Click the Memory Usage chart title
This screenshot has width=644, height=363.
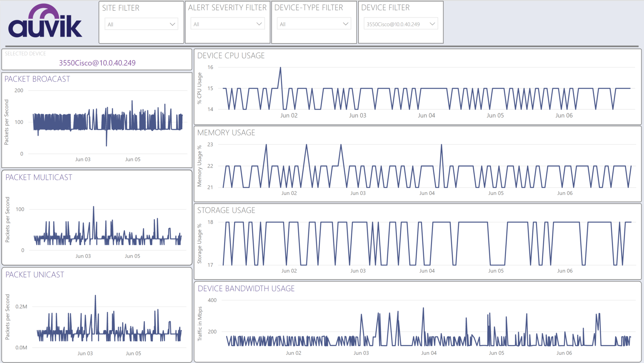(x=226, y=133)
